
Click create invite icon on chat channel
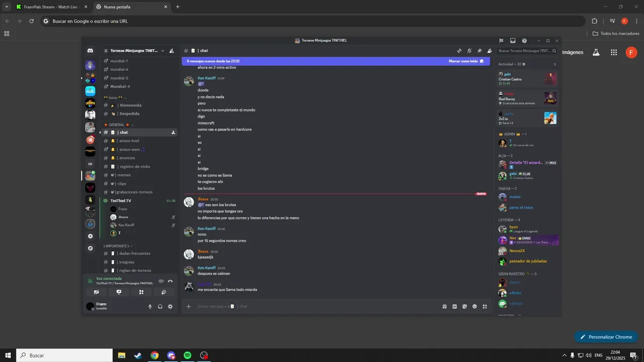[173, 132]
